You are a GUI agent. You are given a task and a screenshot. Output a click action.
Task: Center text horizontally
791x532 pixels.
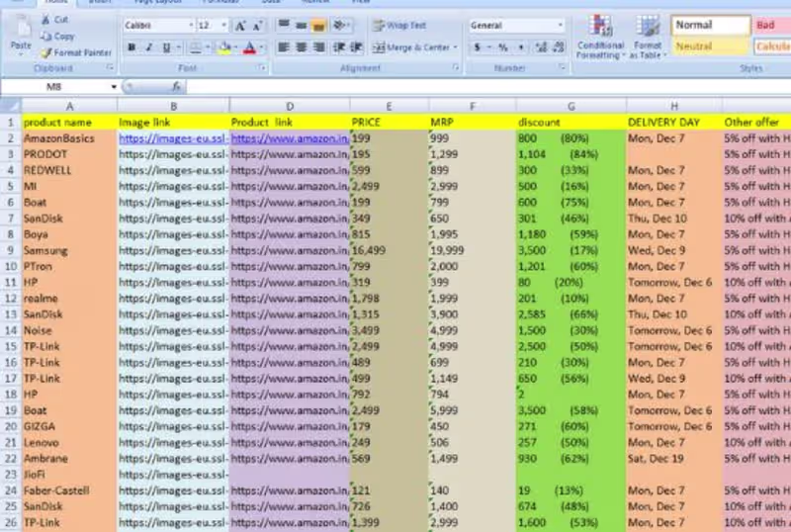pos(302,47)
